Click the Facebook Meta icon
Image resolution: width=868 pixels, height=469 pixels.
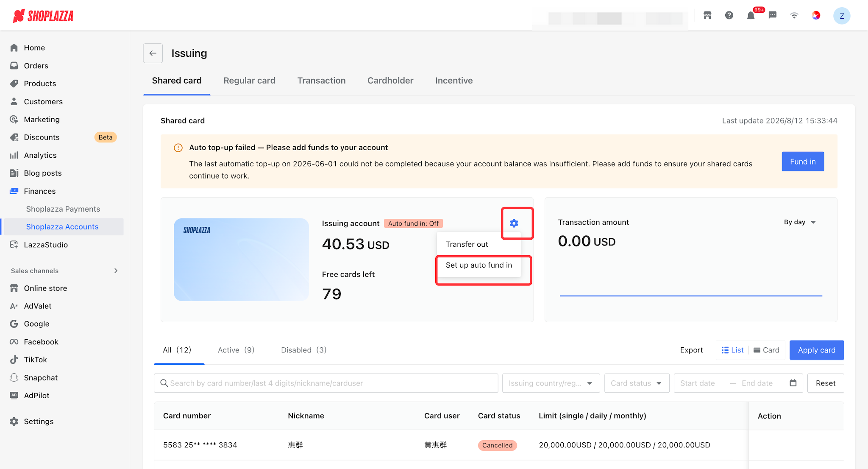[14, 342]
